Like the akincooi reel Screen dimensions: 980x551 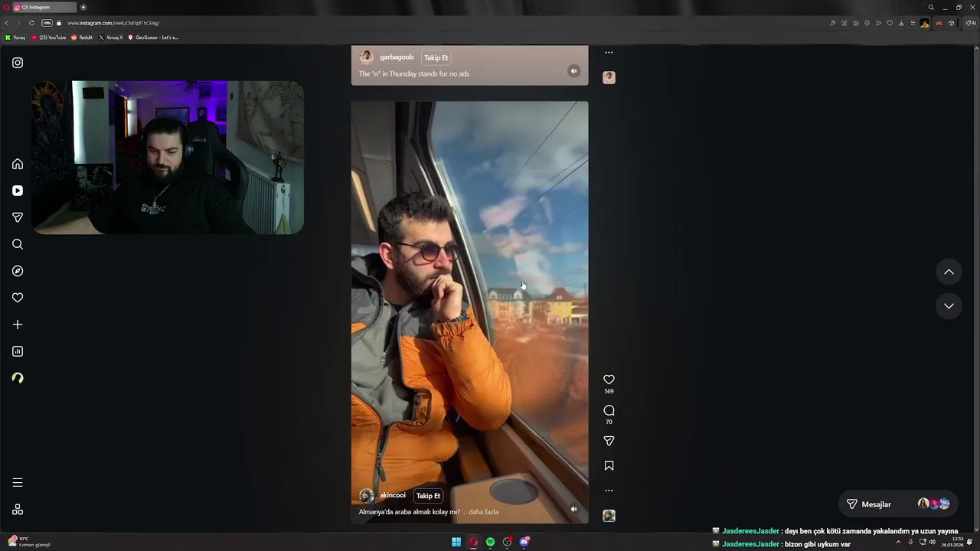click(609, 380)
